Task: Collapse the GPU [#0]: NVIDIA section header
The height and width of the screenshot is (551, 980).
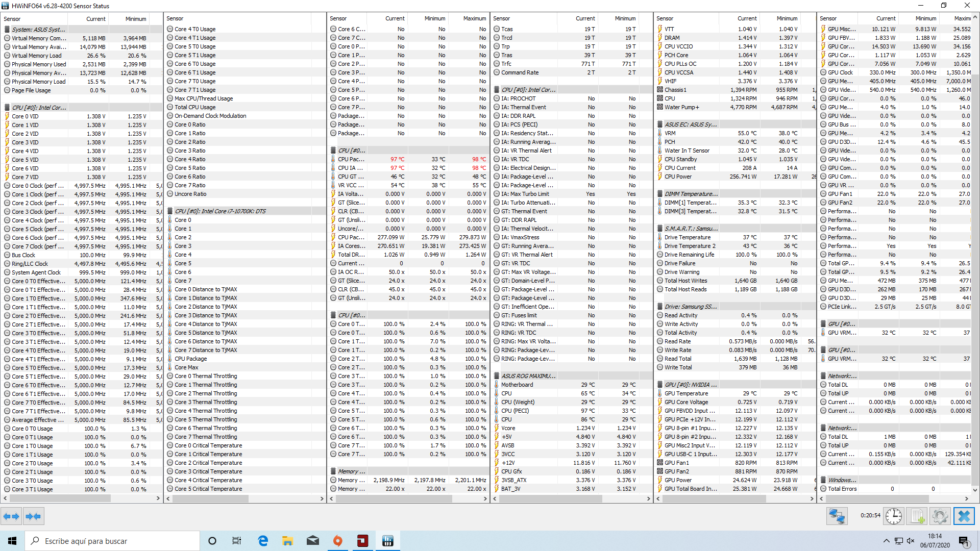Action: coord(691,385)
